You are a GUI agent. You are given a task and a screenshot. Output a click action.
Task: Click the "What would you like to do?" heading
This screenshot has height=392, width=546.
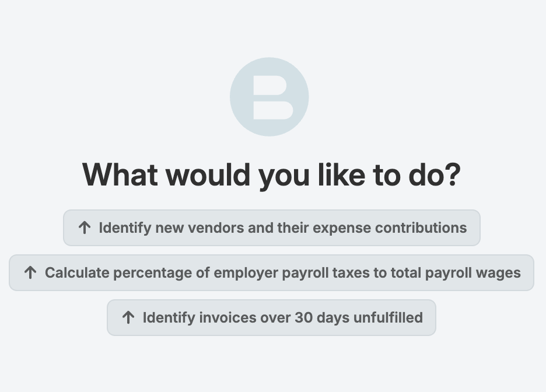point(272,174)
